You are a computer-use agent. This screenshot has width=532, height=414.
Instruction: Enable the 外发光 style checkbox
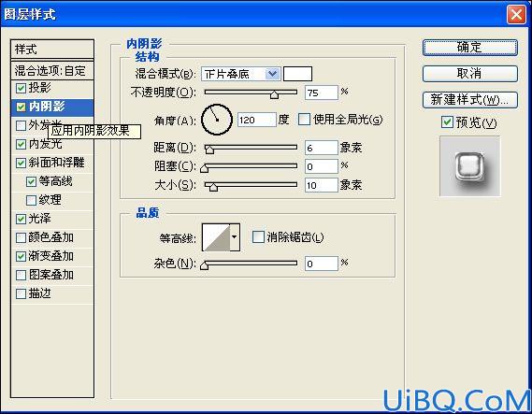(21, 126)
